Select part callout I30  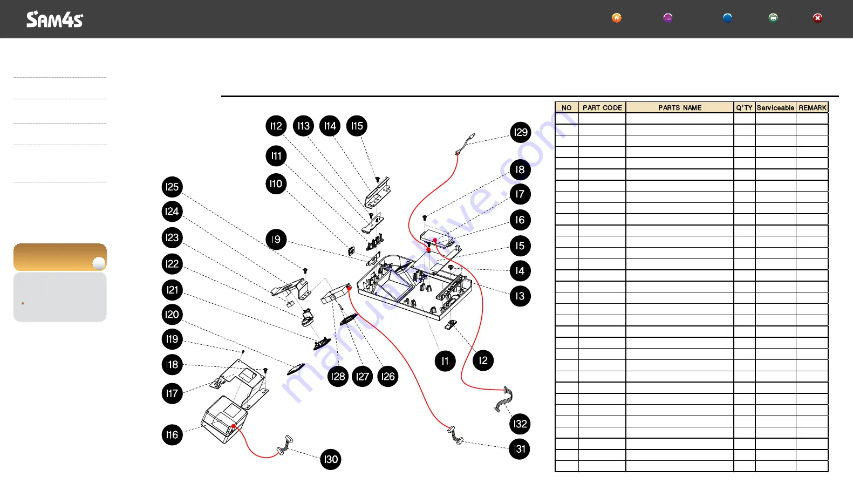coord(331,460)
